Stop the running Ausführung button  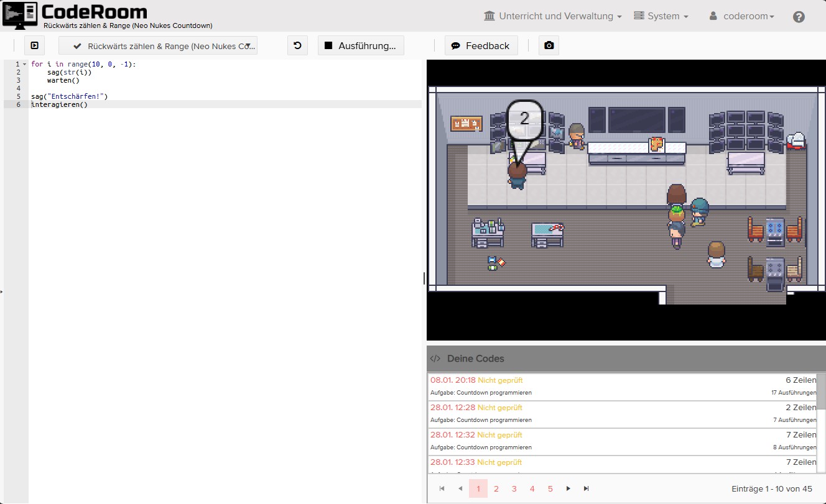(360, 45)
